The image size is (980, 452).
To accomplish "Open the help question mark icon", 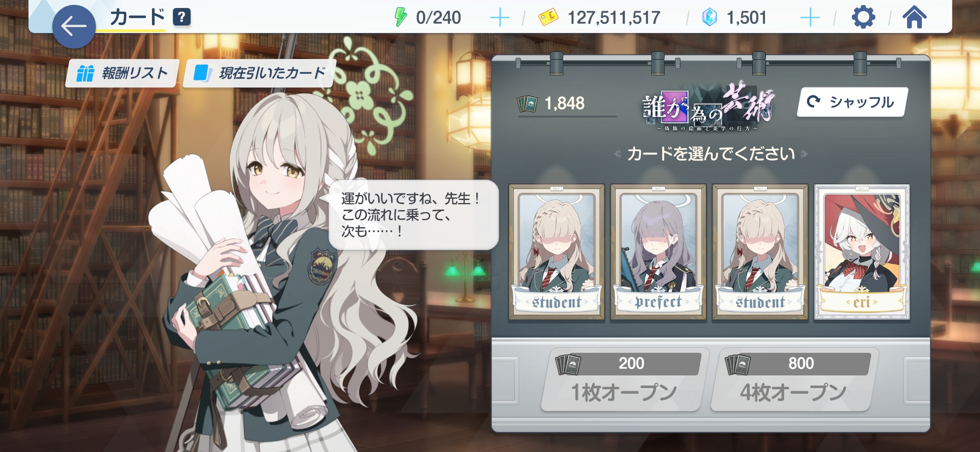I will [x=182, y=17].
